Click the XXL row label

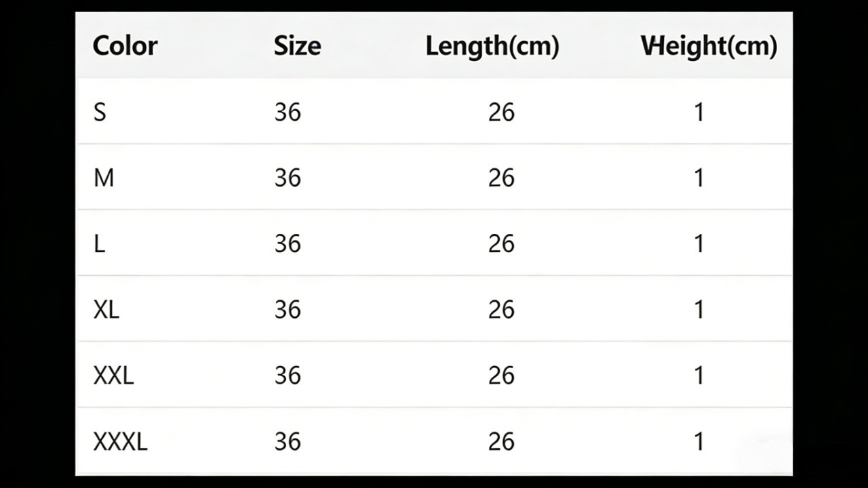pos(113,375)
